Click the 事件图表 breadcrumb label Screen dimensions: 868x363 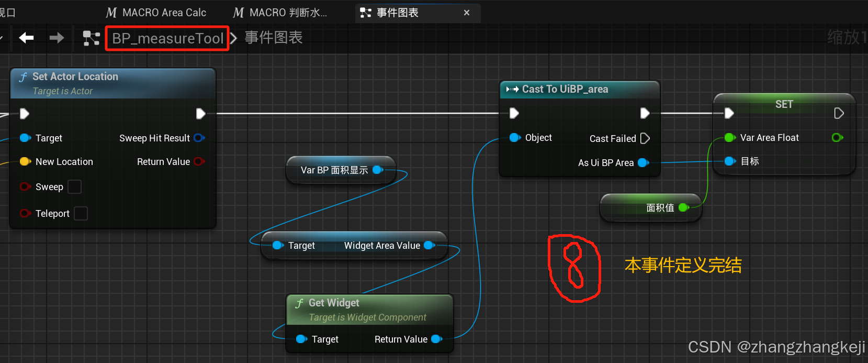[x=274, y=38]
